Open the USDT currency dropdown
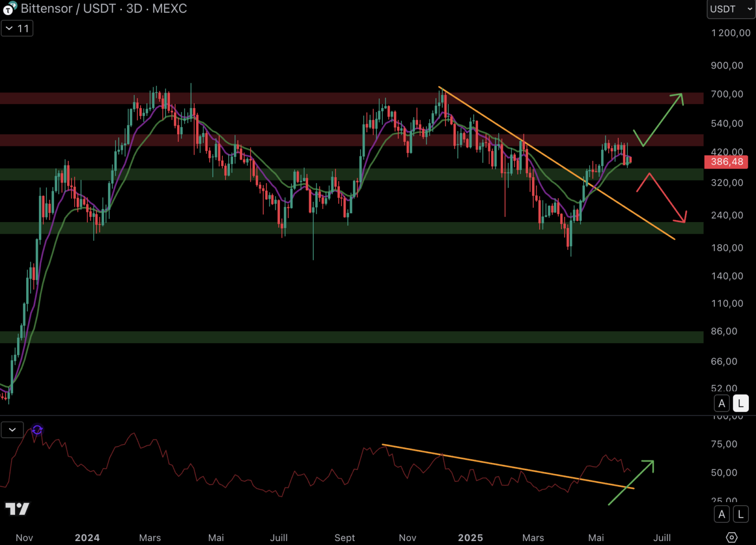Image resolution: width=756 pixels, height=545 pixels. (x=731, y=9)
